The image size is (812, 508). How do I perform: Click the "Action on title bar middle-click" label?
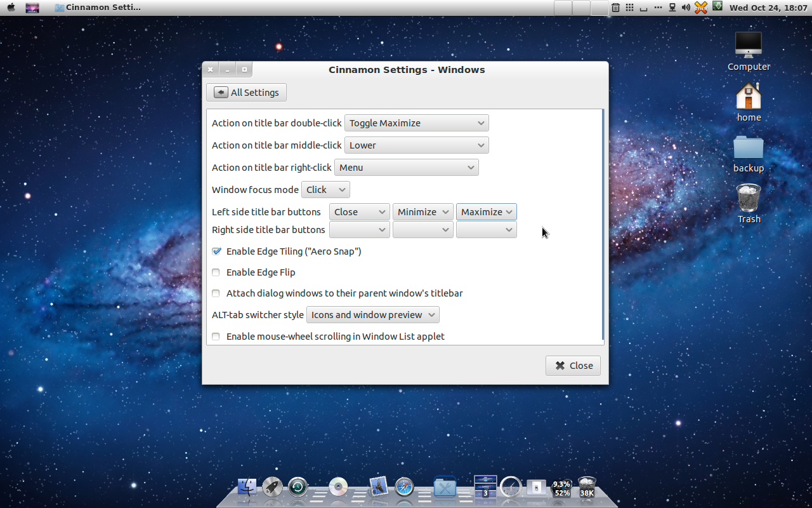[277, 145]
